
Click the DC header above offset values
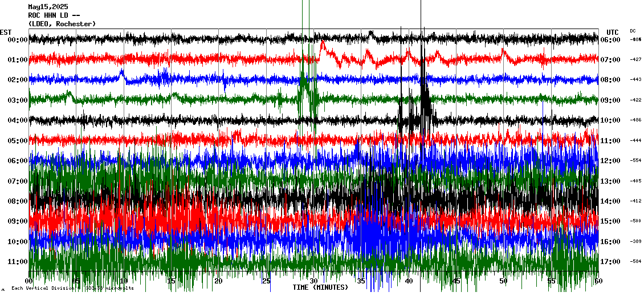[633, 31]
